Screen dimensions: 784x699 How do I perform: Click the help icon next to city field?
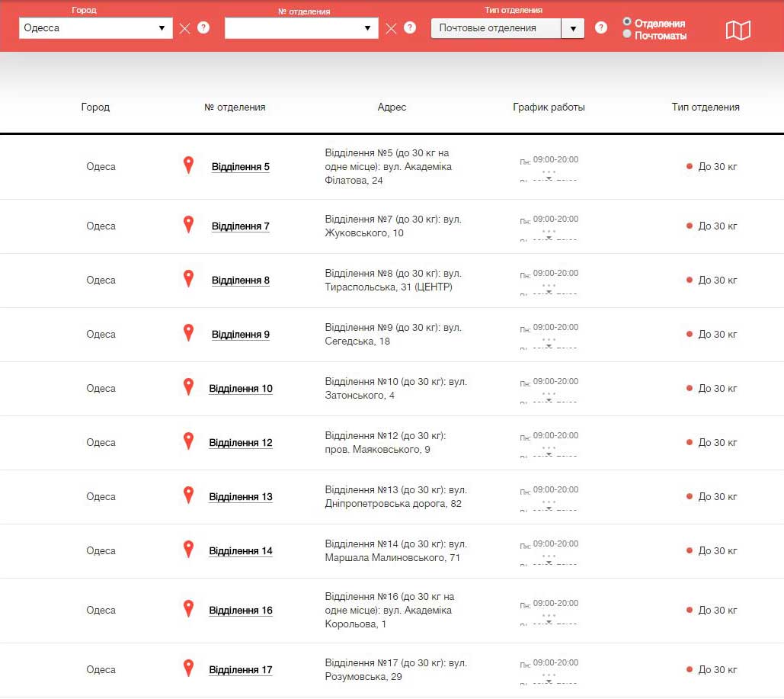(203, 27)
